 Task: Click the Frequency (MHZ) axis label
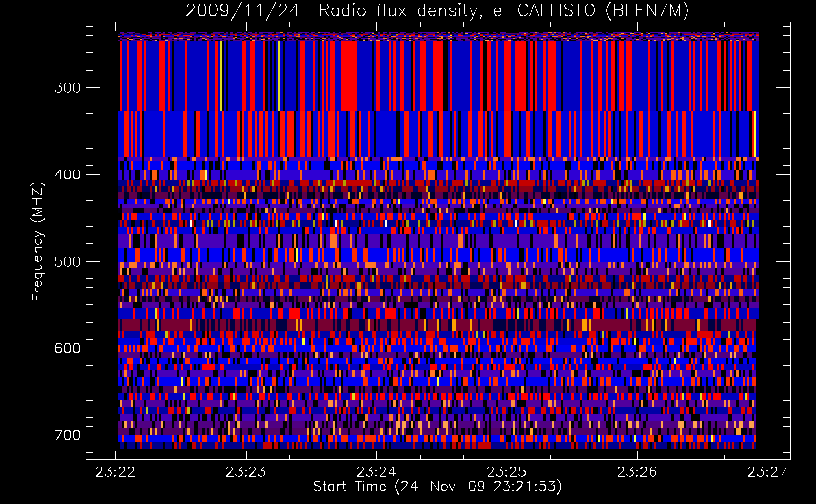pyautogui.click(x=37, y=241)
